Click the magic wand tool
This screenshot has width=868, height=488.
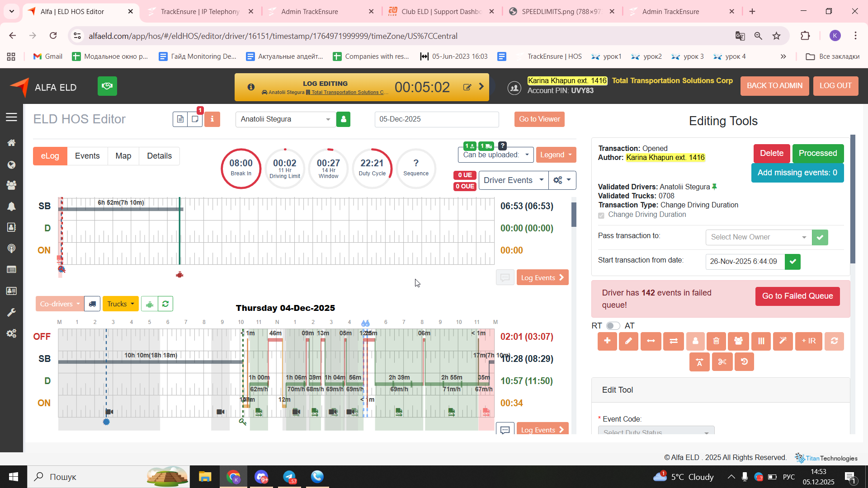[x=783, y=341]
